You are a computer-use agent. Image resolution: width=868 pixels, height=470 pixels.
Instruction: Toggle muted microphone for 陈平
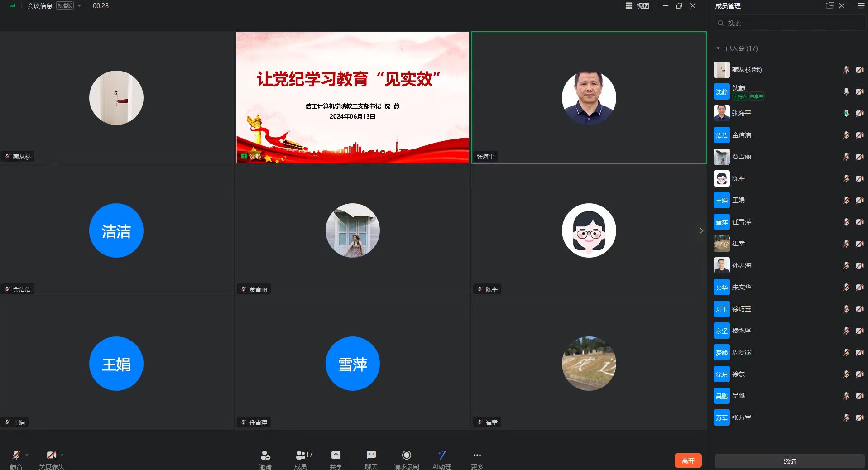coord(846,178)
